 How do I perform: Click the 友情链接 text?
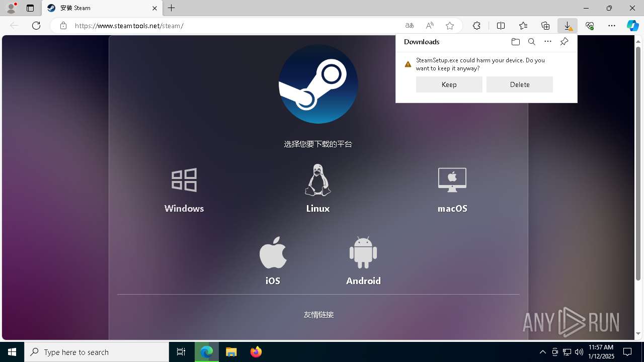[318, 315]
